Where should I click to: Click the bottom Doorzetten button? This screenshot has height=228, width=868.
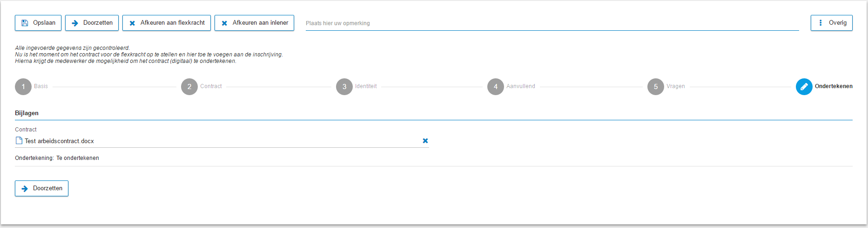(x=41, y=188)
